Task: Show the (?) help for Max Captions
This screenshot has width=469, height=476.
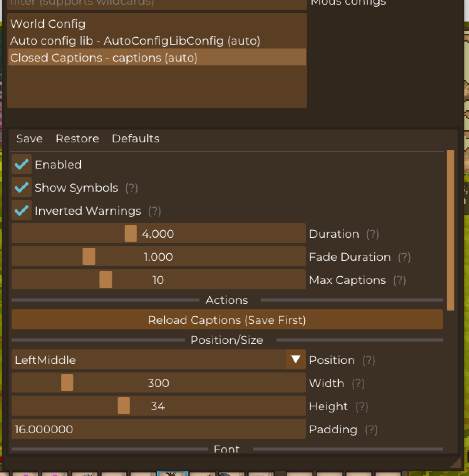Action: tap(400, 281)
